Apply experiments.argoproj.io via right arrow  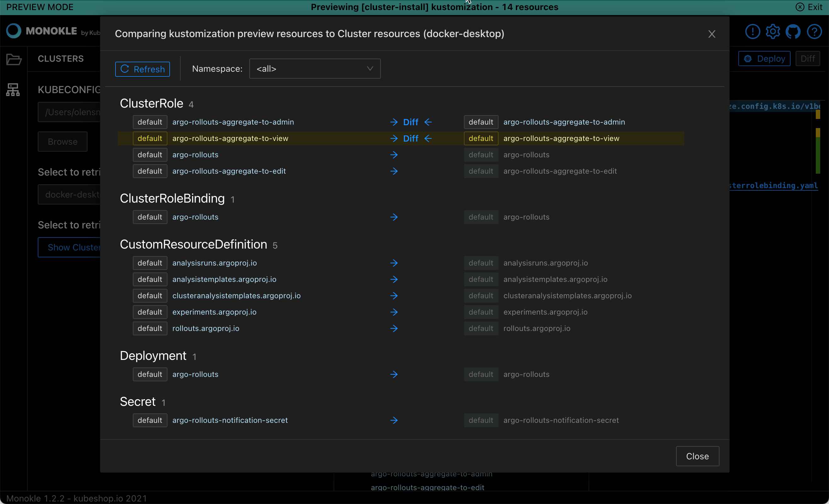click(394, 312)
